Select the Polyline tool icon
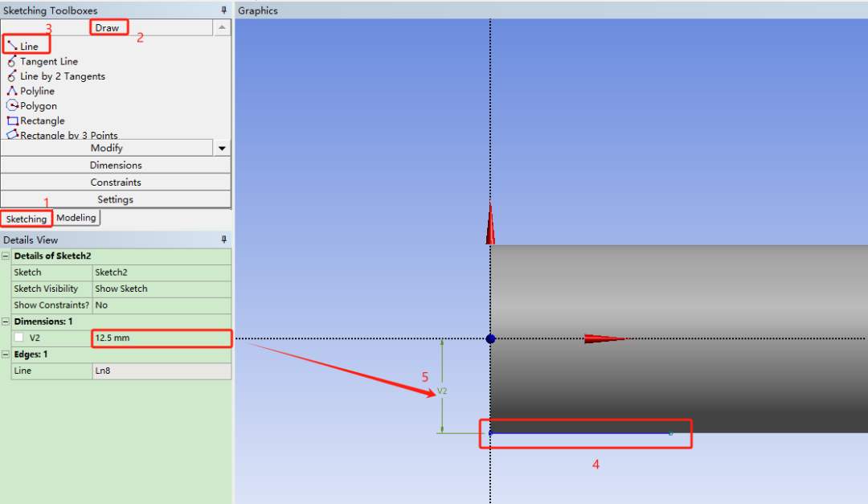Viewport: 868px width, 504px height. [x=11, y=91]
